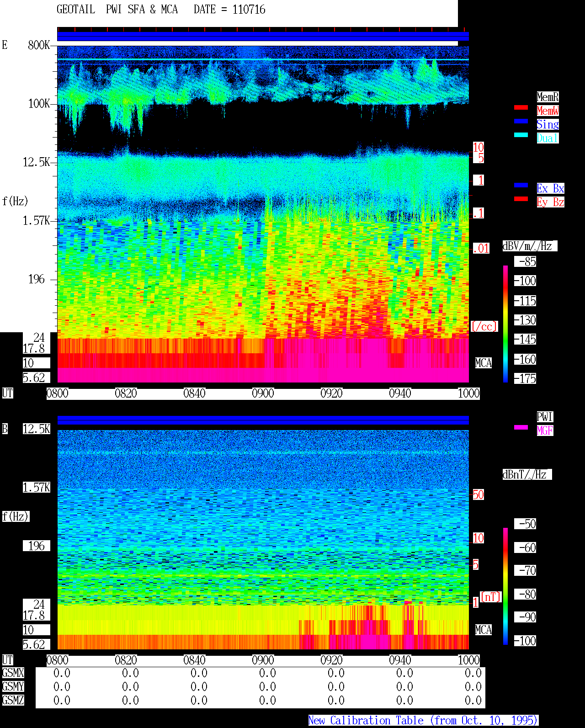Open the New Calibration Table link
585x728 pixels.
point(423,720)
